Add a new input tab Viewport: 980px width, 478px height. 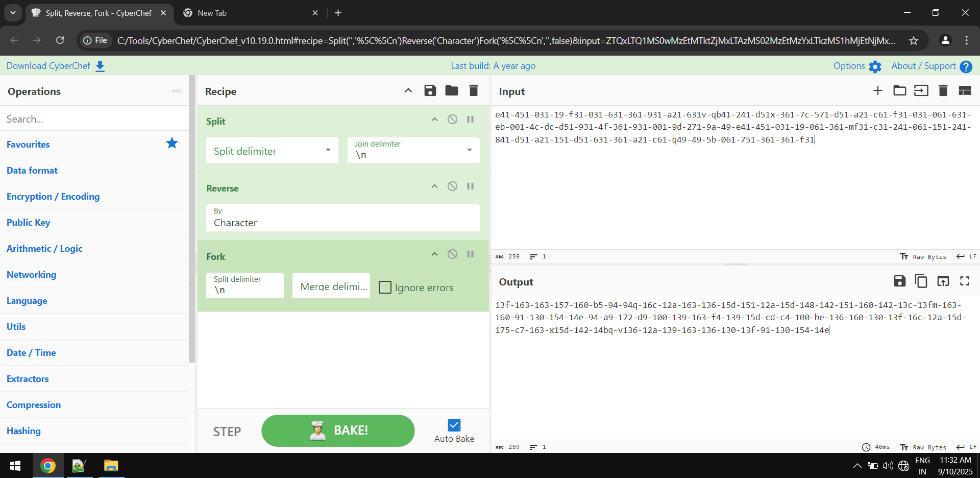(877, 91)
